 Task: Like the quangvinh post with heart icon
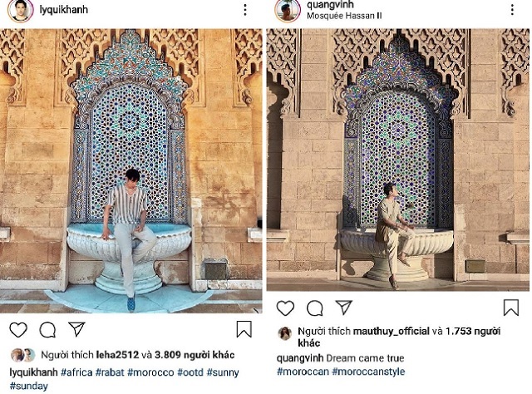(x=285, y=308)
